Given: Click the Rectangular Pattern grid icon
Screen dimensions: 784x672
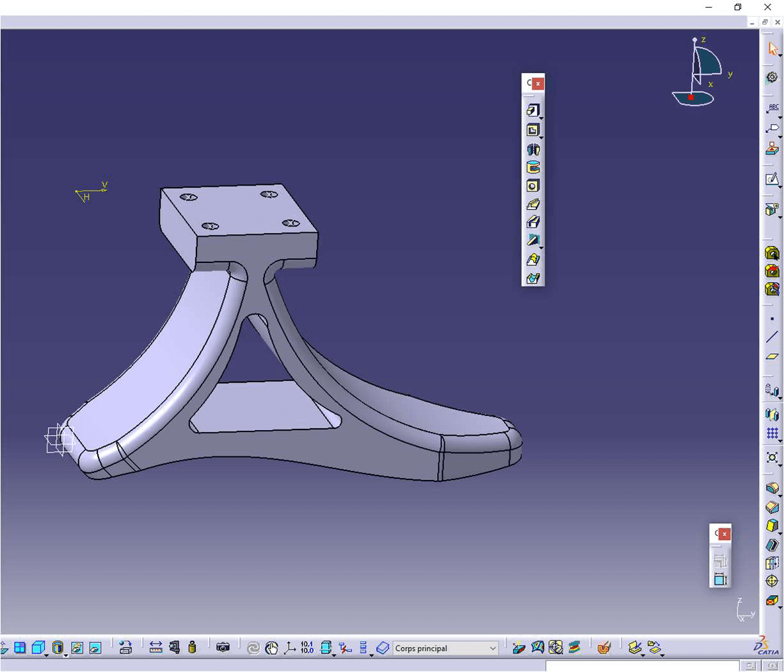Looking at the screenshot, I should (x=772, y=433).
